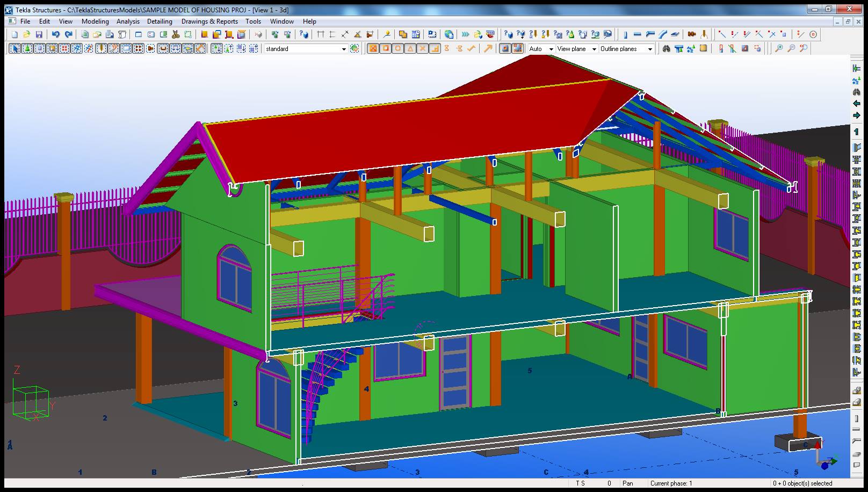Open the Drawings & Reports menu
The width and height of the screenshot is (868, 492).
(209, 21)
